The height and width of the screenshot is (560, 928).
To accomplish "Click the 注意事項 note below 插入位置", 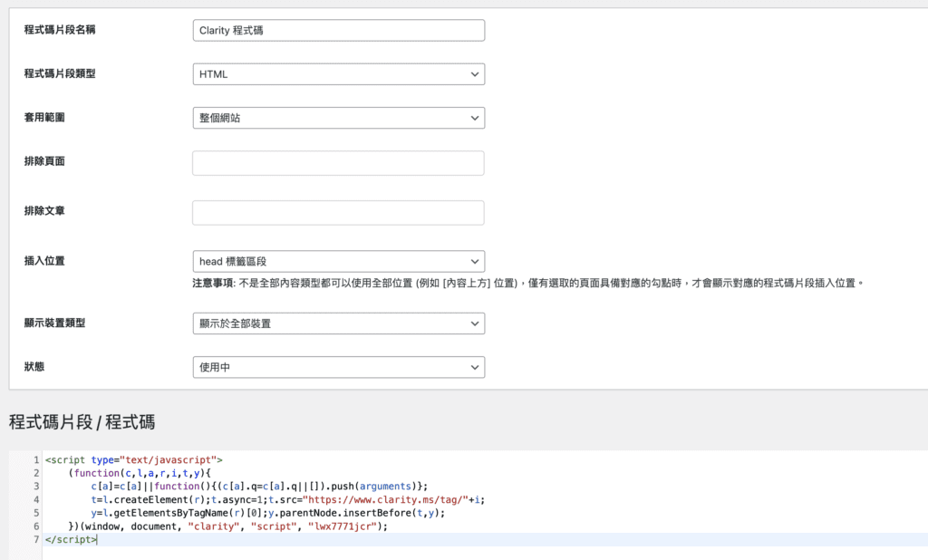I will click(527, 284).
